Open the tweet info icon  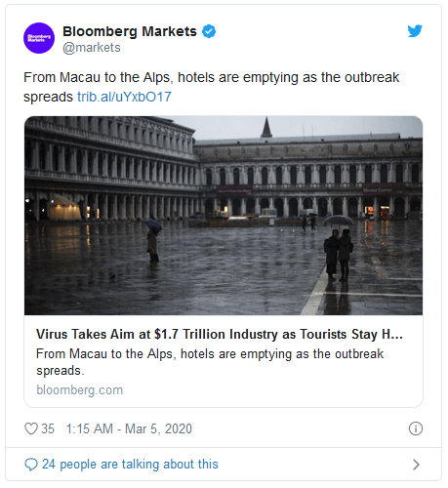point(416,428)
